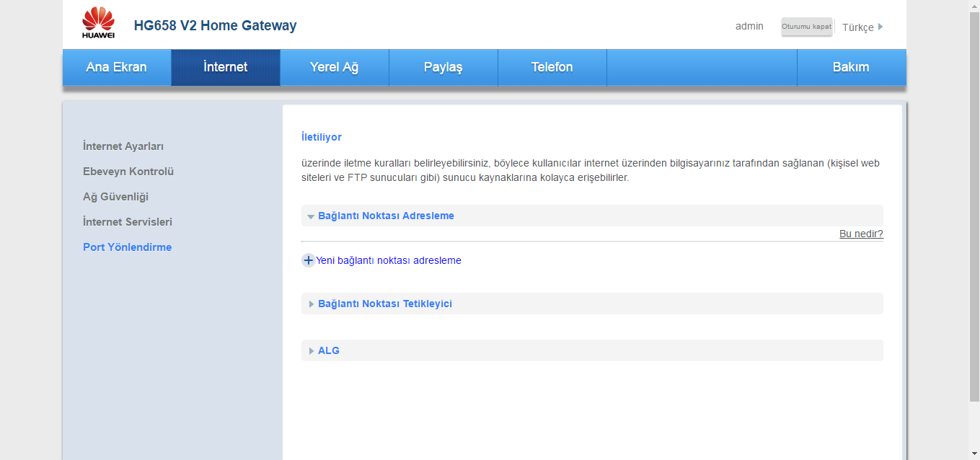Click the İletiliyor heading
The height and width of the screenshot is (460, 980).
coord(322,137)
